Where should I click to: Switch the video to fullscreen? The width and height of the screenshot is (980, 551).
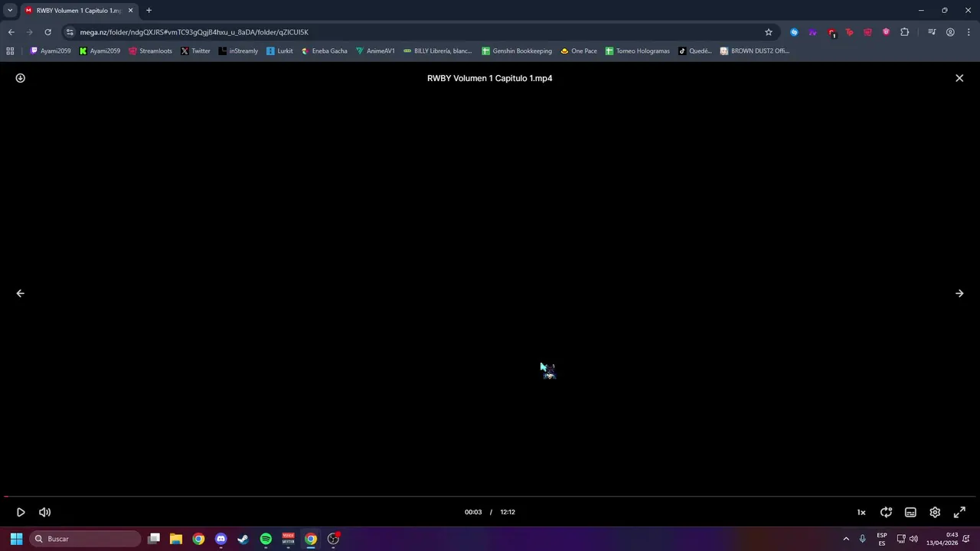pos(959,512)
